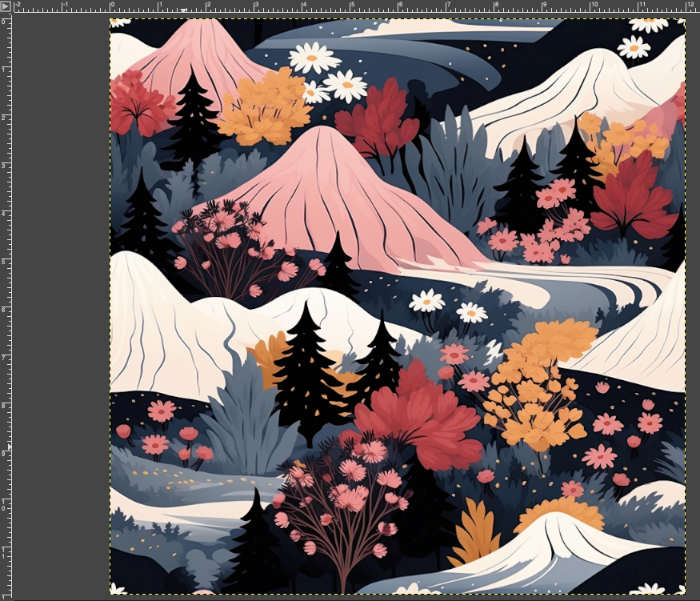Click the white daisy in top right corner
The height and width of the screenshot is (601, 700).
coord(634,46)
